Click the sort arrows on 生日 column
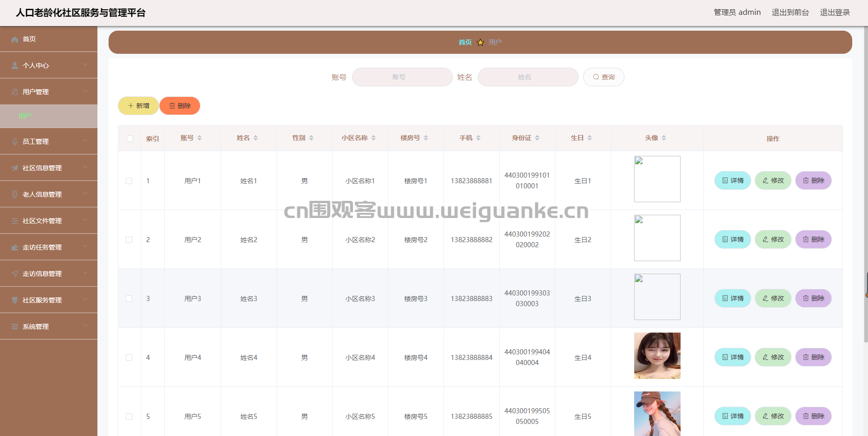 click(x=590, y=138)
